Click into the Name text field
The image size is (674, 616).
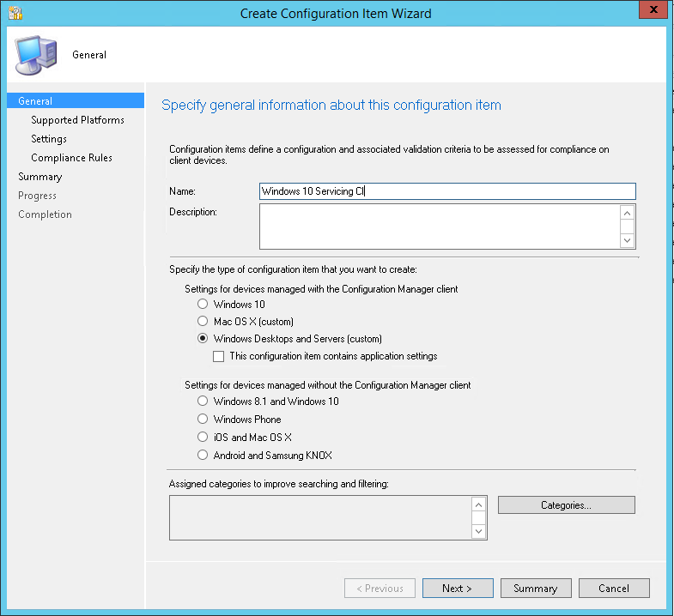click(447, 191)
